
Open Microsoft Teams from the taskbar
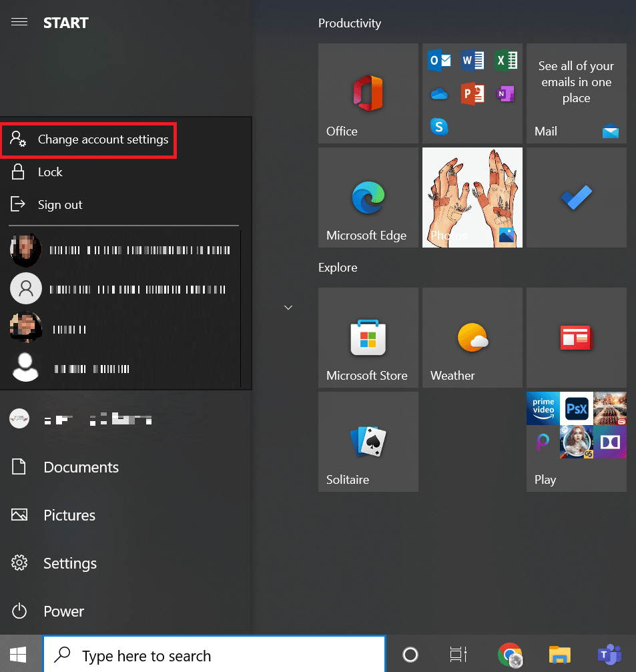click(609, 655)
